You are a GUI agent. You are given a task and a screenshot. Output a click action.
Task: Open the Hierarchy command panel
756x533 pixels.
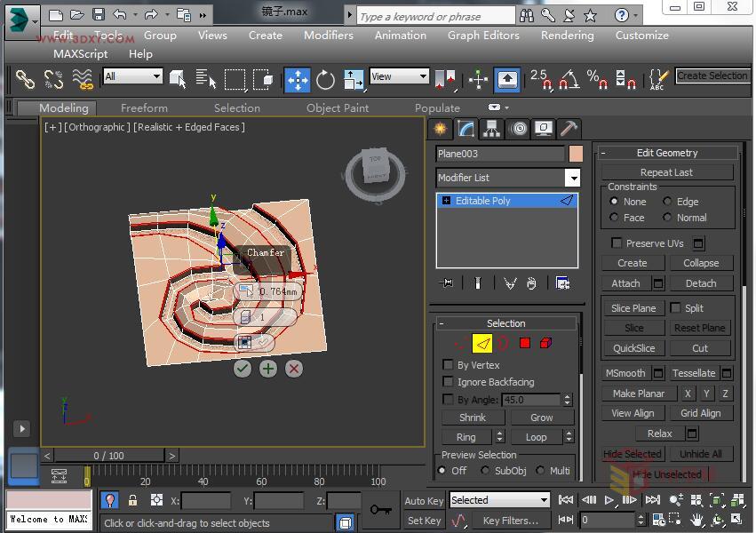[x=491, y=128]
